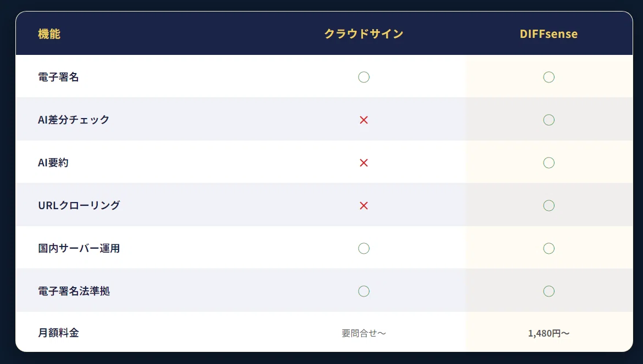643x364 pixels.
Task: Click the 国内サーバー運用 feature label
Action: point(79,248)
